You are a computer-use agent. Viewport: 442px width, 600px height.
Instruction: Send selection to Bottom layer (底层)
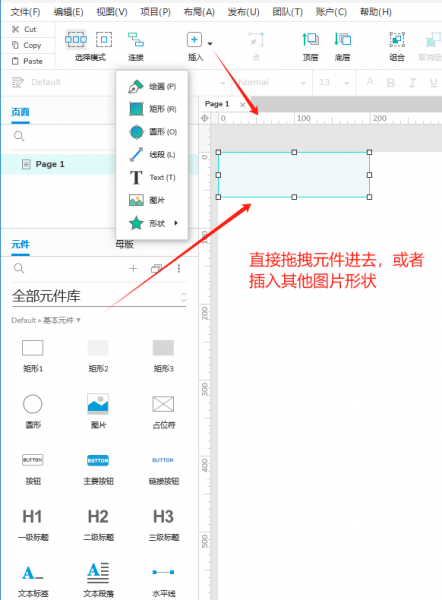343,39
